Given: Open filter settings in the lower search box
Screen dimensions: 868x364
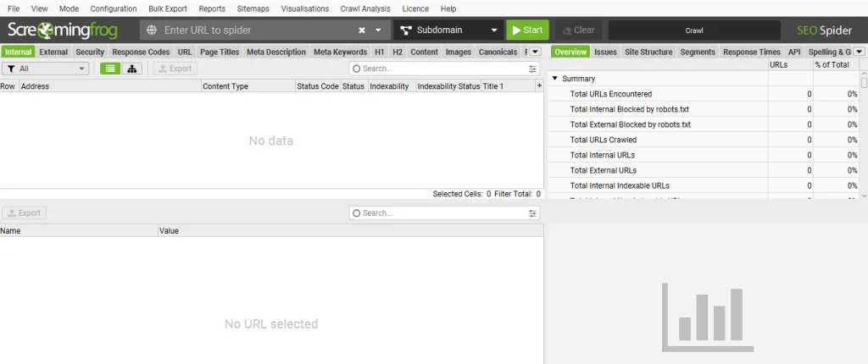Looking at the screenshot, I should coord(532,212).
